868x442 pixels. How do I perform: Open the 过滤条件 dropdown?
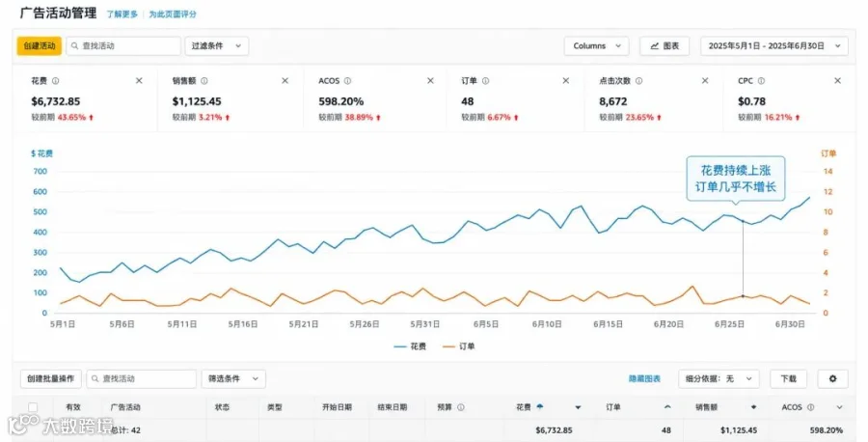pos(216,46)
